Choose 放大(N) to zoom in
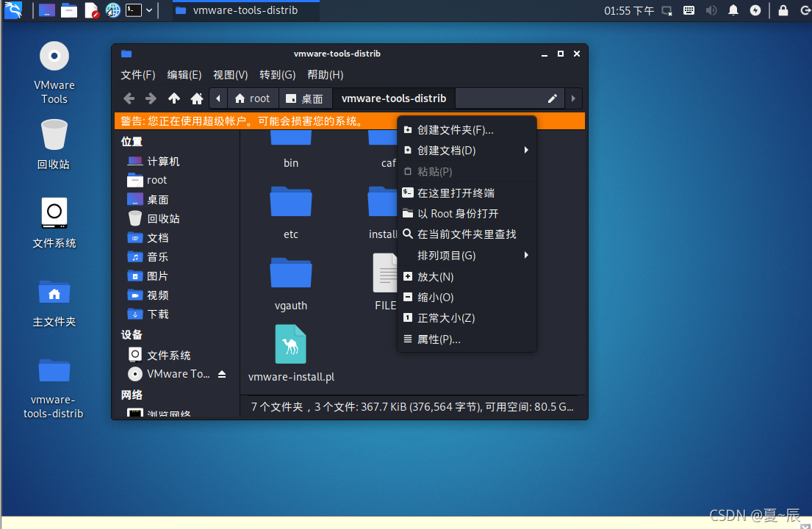This screenshot has height=529, width=812. pos(467,277)
